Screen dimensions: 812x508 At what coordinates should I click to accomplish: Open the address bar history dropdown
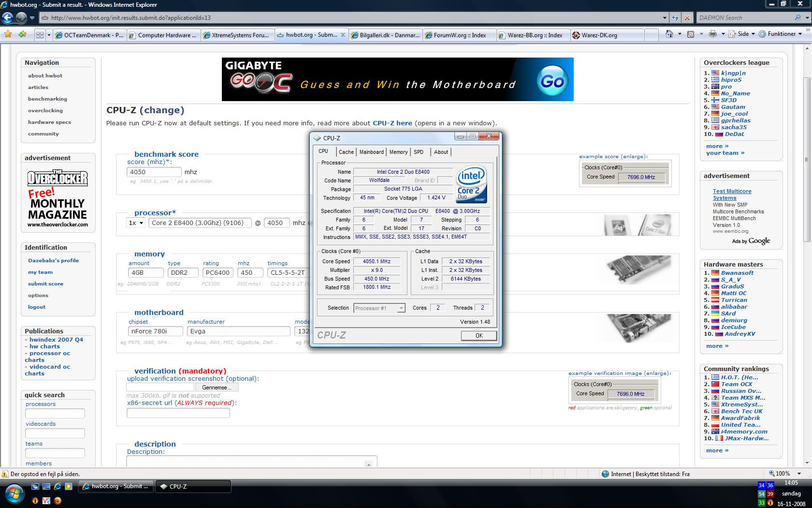[x=665, y=18]
